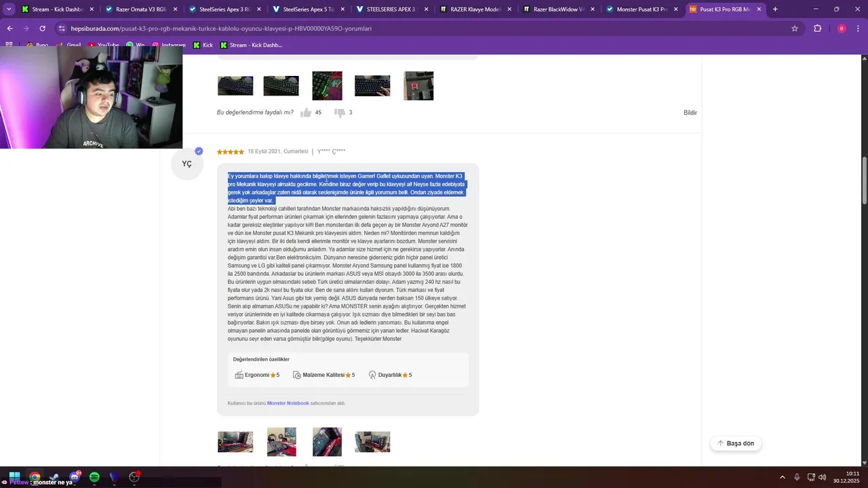868x488 pixels.
Task: Open third photo thumbnail below the YÇ review
Action: pos(327,442)
